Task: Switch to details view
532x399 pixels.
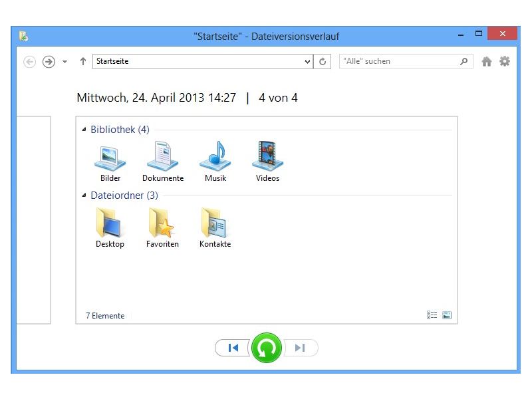Action: click(432, 315)
